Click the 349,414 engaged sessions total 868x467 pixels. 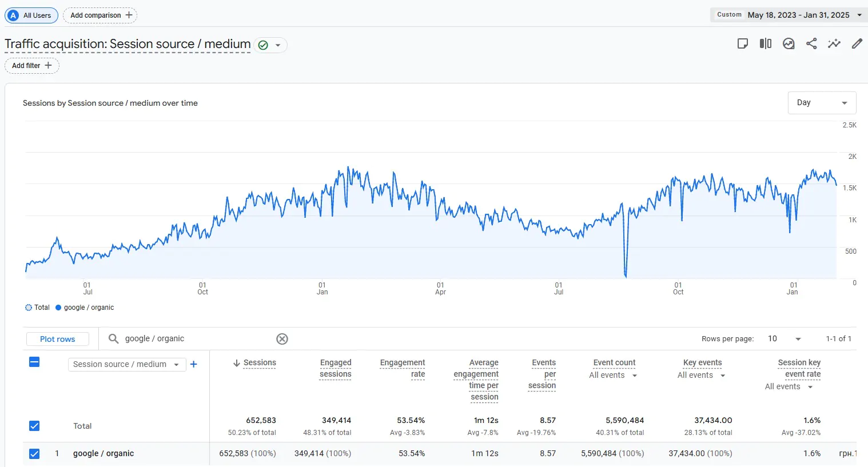[336, 421]
